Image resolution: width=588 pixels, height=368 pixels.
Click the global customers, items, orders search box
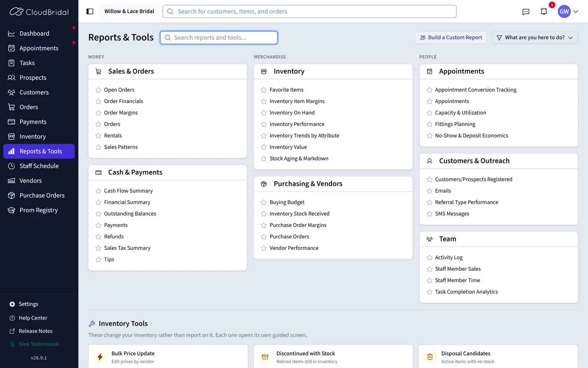pos(309,11)
